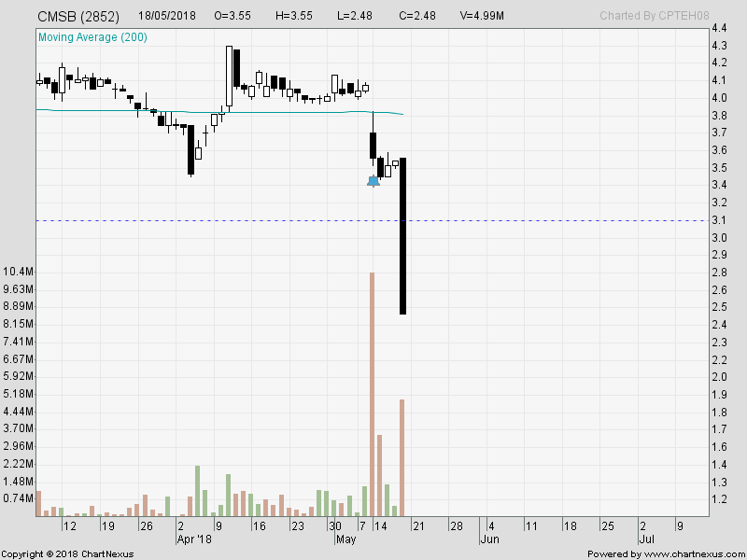
Task: Select the tallest volume bar near 10.4M
Action: click(x=374, y=392)
